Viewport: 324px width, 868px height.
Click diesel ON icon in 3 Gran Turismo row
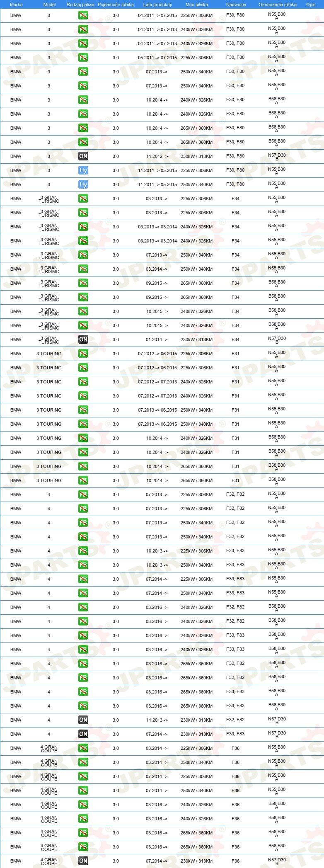(x=83, y=339)
